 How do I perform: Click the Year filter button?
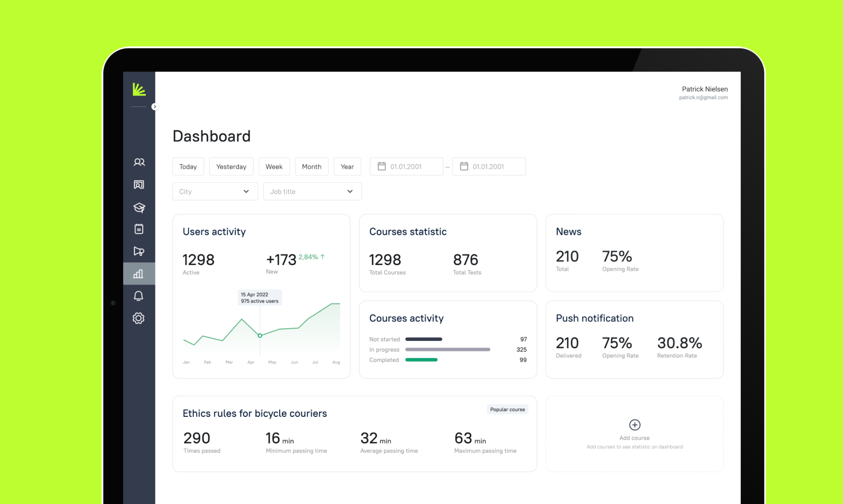[347, 166]
